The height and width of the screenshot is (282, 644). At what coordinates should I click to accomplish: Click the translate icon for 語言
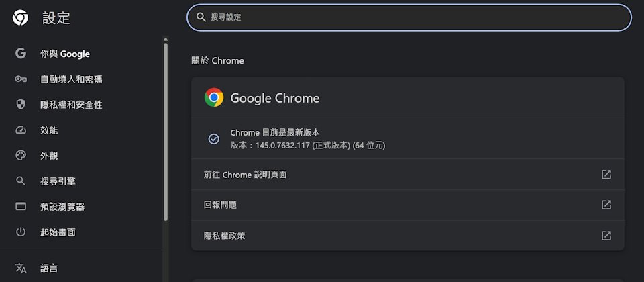(21, 268)
